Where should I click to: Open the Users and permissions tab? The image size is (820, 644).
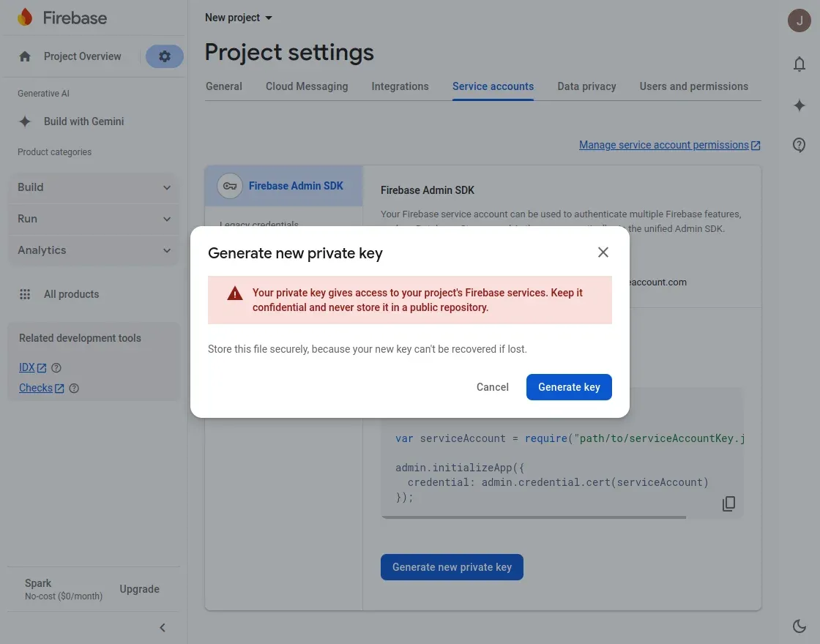click(694, 86)
